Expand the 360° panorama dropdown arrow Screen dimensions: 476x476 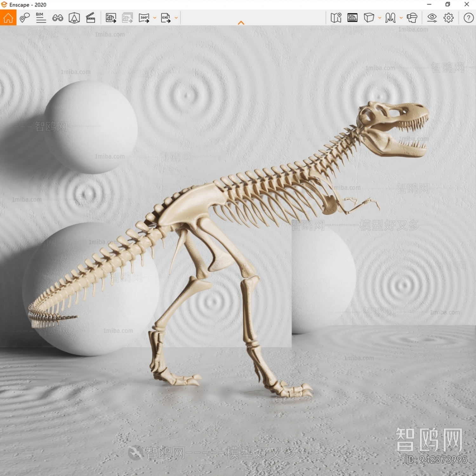coord(155,18)
